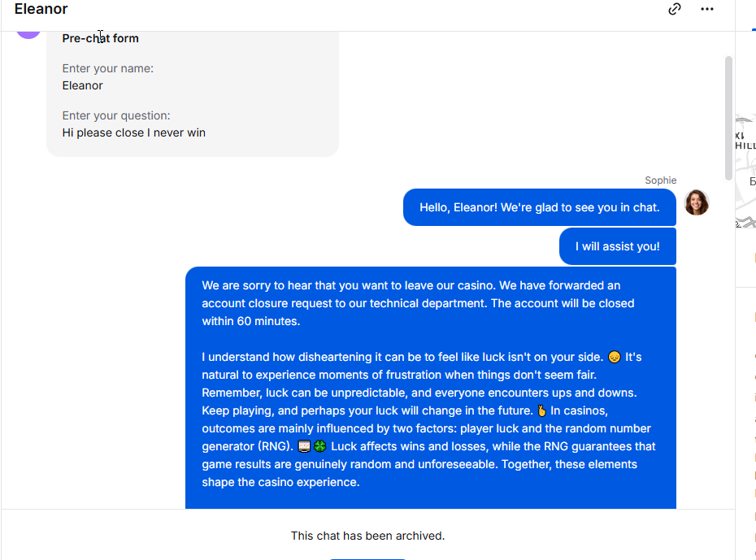Open the three-dot more options menu
Viewport: 756px width, 560px height.
pos(706,9)
